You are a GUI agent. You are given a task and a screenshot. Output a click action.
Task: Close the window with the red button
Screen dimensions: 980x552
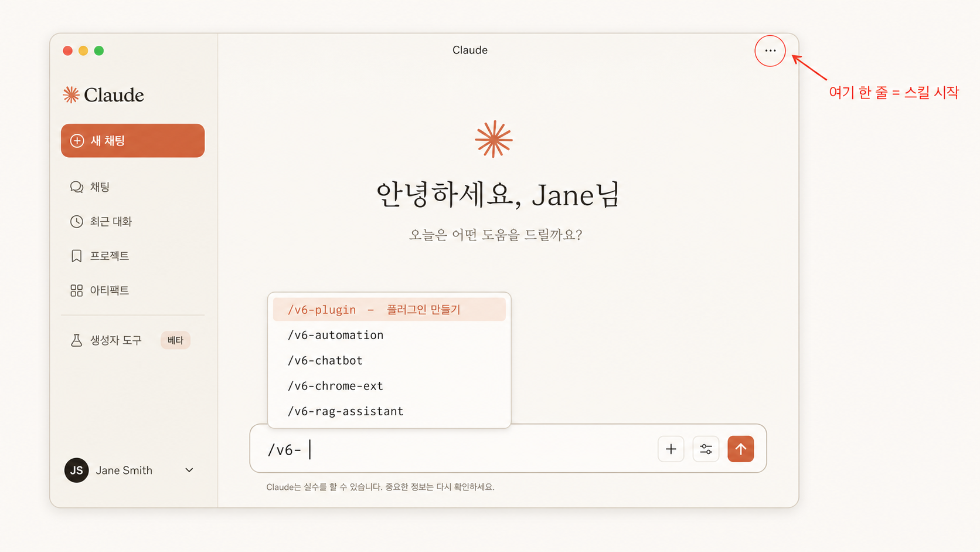pyautogui.click(x=68, y=51)
